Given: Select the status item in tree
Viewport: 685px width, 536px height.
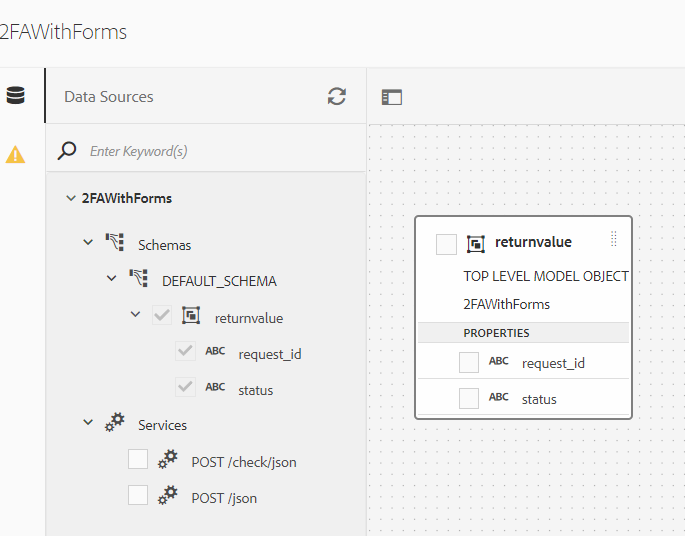Looking at the screenshot, I should point(255,390).
